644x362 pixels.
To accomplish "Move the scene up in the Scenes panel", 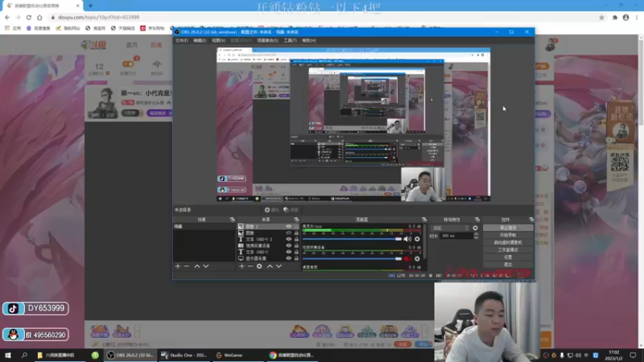I will pos(197,266).
